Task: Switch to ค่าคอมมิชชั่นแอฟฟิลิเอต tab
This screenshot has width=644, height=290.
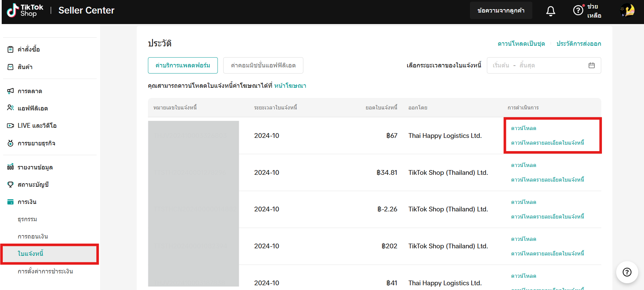Action: tap(263, 65)
